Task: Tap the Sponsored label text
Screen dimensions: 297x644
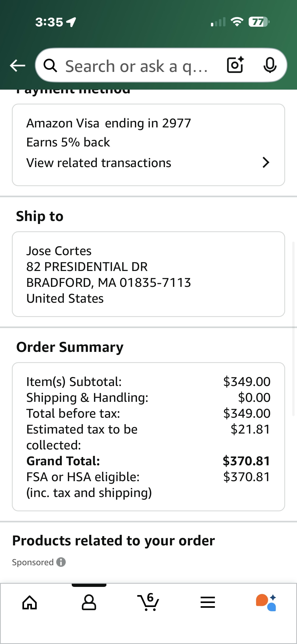Action: (33, 562)
